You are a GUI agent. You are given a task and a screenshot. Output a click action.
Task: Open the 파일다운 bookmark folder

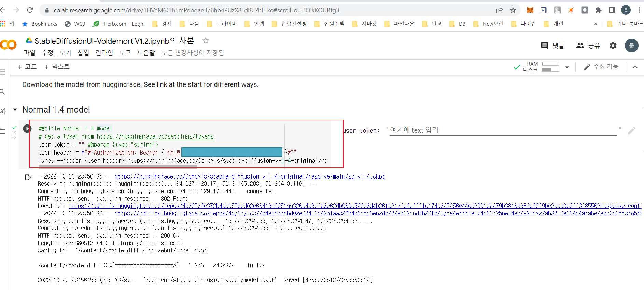click(400, 24)
